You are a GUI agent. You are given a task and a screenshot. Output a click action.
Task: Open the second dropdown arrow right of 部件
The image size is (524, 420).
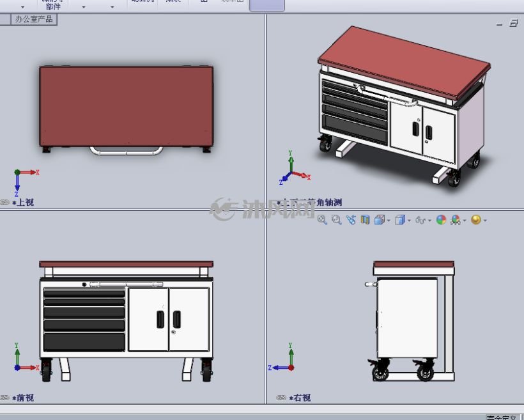click(x=112, y=7)
